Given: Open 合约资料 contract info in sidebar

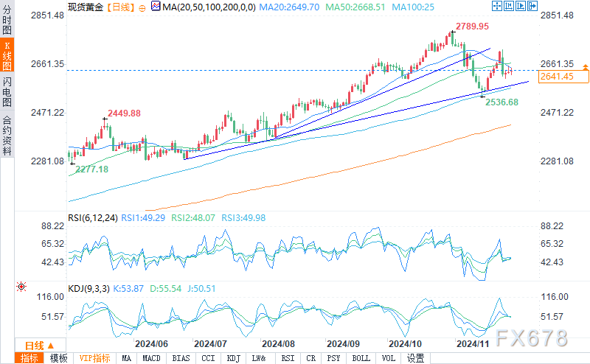Looking at the screenshot, I should pyautogui.click(x=7, y=136).
